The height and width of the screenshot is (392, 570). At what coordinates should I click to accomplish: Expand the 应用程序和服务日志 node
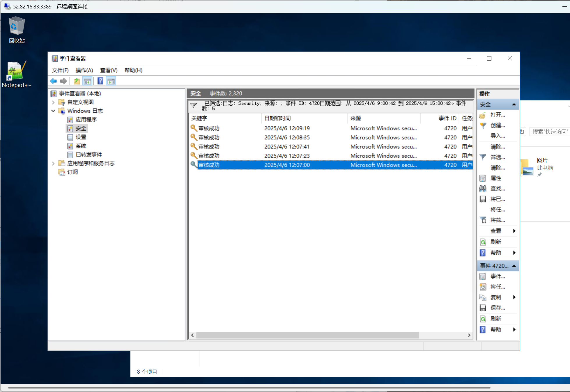53,163
